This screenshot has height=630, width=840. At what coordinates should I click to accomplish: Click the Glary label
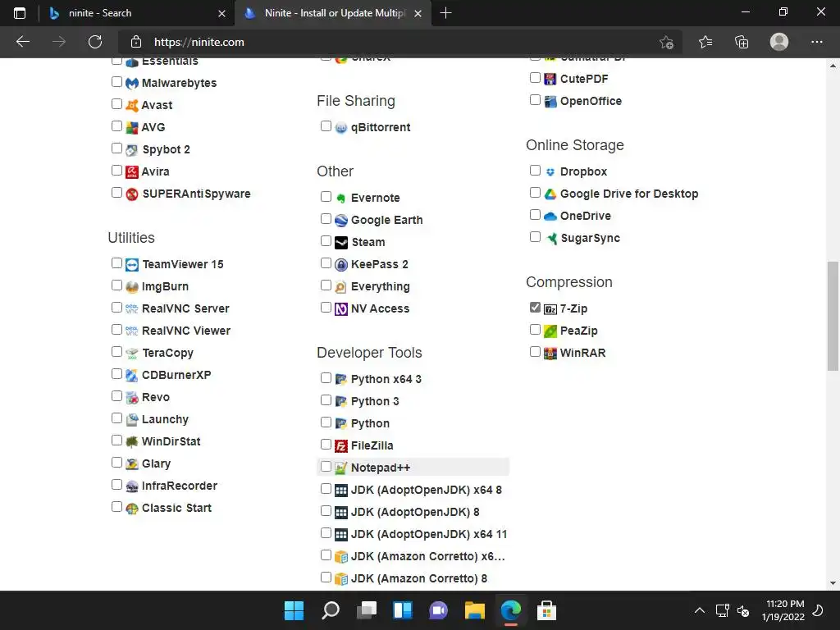pyautogui.click(x=156, y=464)
